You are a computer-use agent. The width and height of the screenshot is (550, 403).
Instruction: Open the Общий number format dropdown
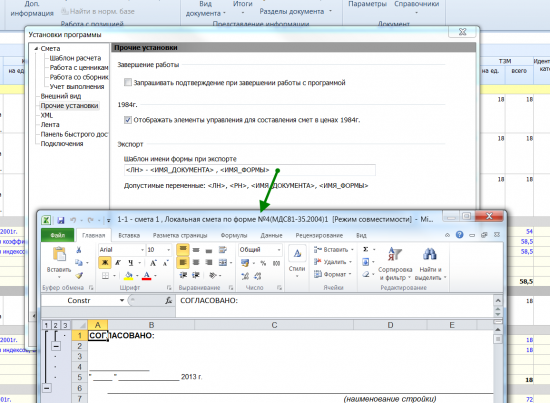(x=279, y=250)
